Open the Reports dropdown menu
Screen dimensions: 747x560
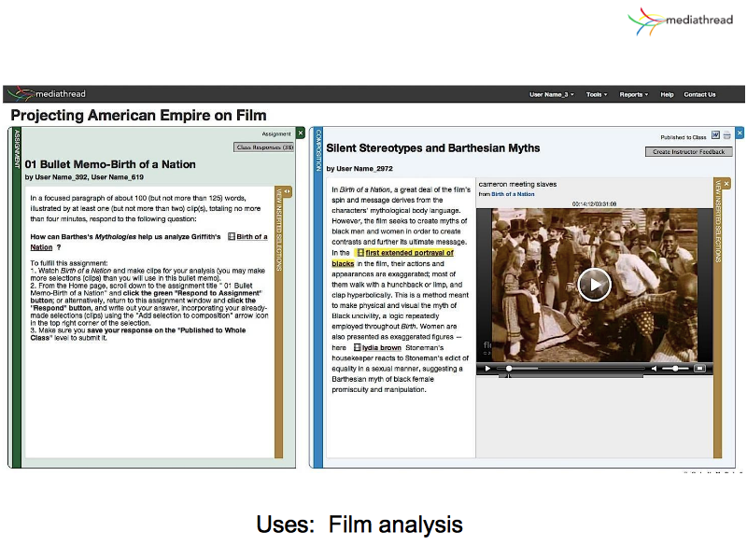tap(633, 94)
